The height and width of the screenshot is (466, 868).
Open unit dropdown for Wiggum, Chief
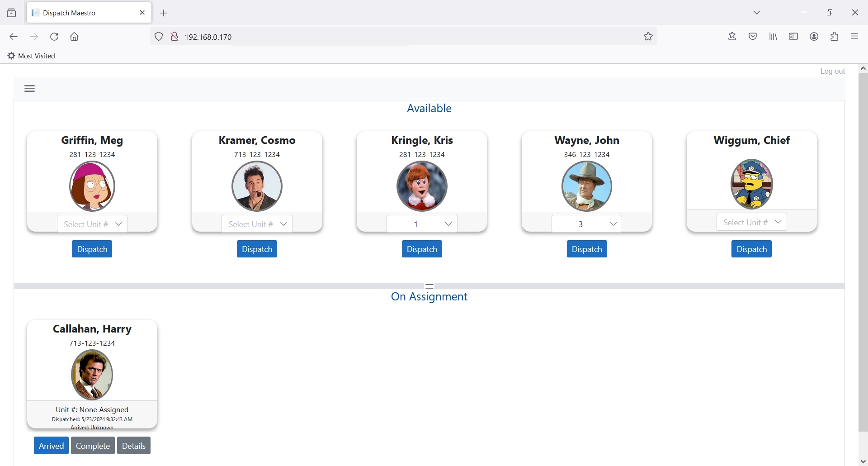[x=752, y=222]
